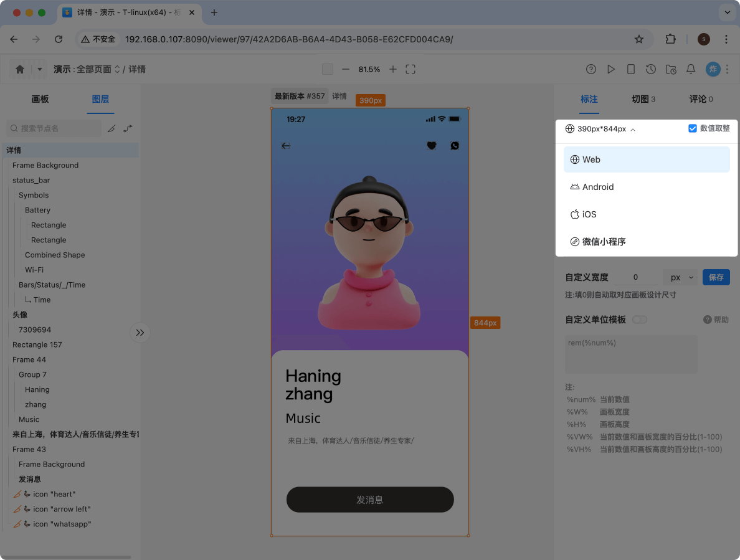Open the project files folder icon
The image size is (740, 560).
tap(671, 69)
